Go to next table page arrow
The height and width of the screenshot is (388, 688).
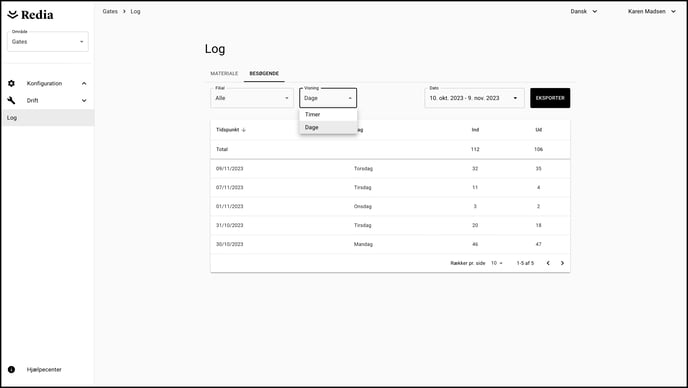[x=562, y=263]
